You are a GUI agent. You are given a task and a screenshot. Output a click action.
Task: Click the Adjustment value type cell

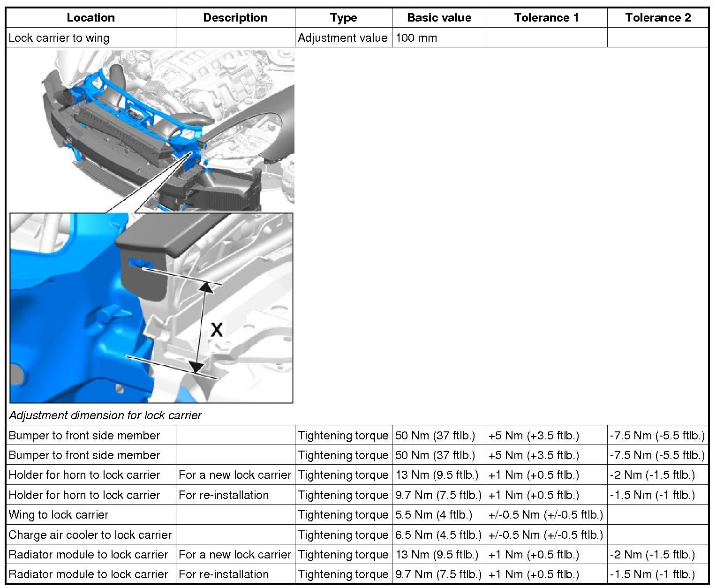pos(343,38)
